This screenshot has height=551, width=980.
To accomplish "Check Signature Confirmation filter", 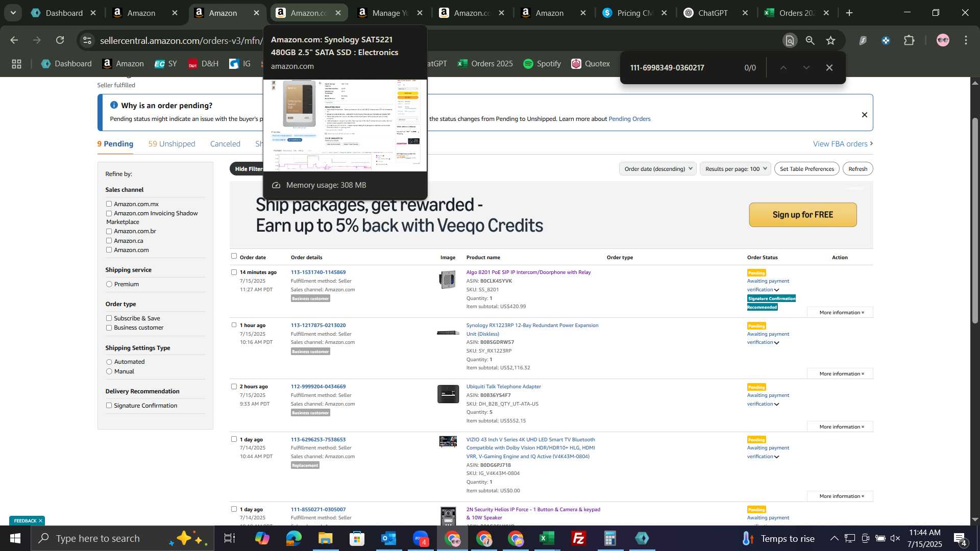I will point(109,406).
